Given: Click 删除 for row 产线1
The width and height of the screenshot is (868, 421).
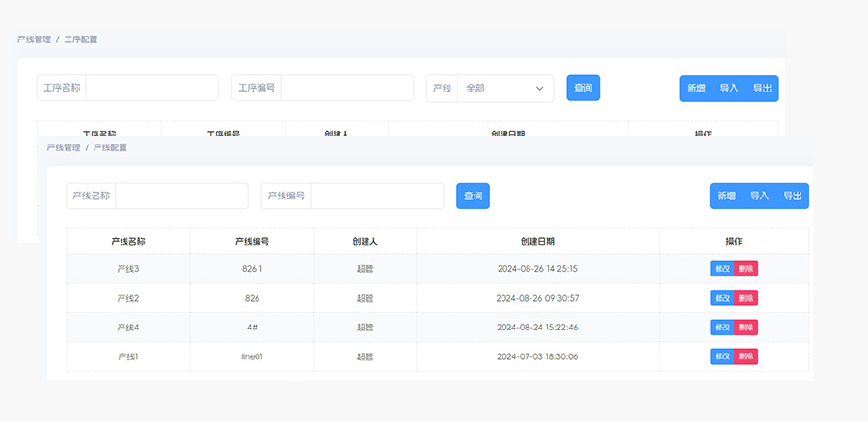Looking at the screenshot, I should [746, 356].
